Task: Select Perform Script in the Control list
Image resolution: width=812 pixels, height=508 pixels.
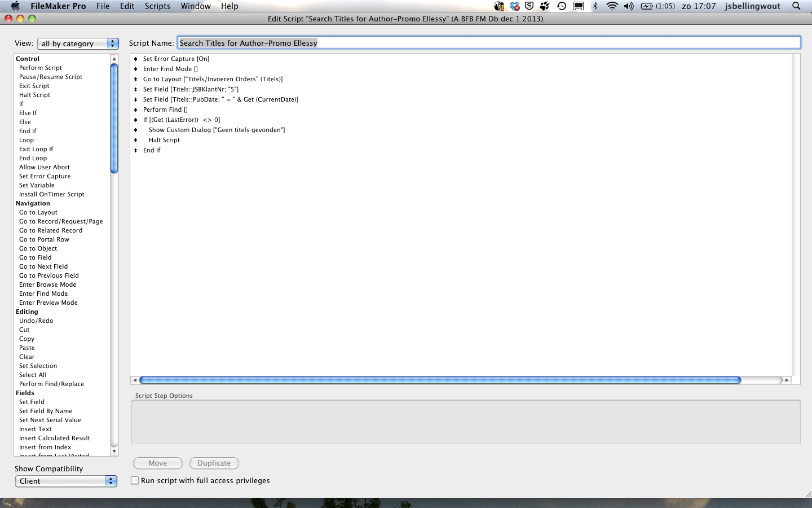Action: tap(41, 68)
